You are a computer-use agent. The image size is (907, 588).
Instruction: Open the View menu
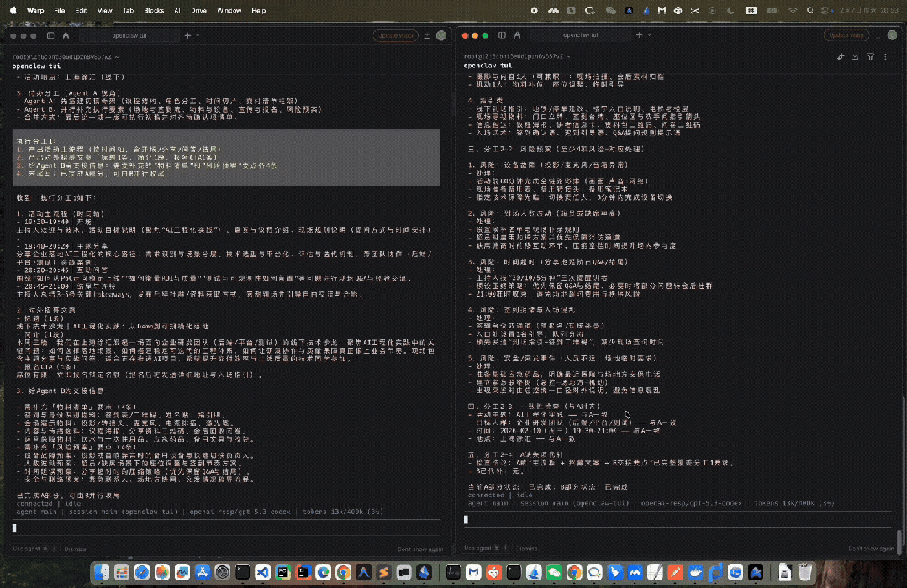pyautogui.click(x=105, y=10)
